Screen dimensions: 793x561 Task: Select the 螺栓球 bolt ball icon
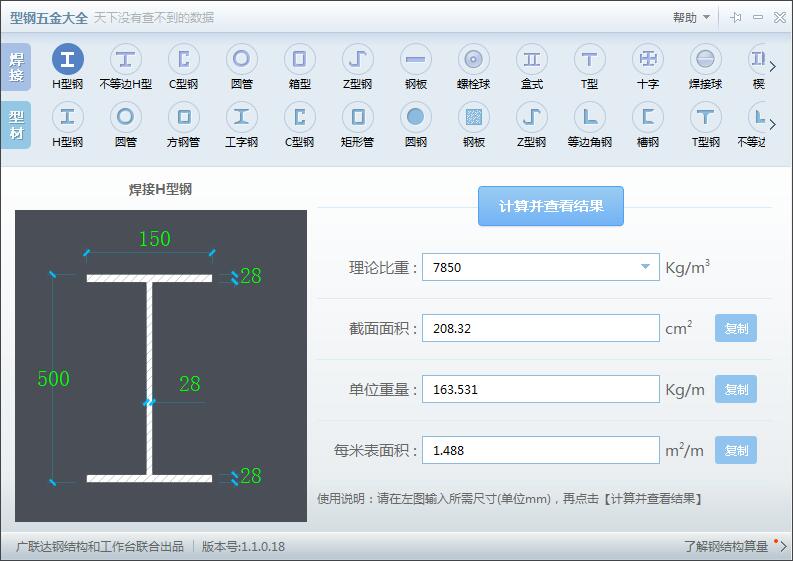[473, 60]
